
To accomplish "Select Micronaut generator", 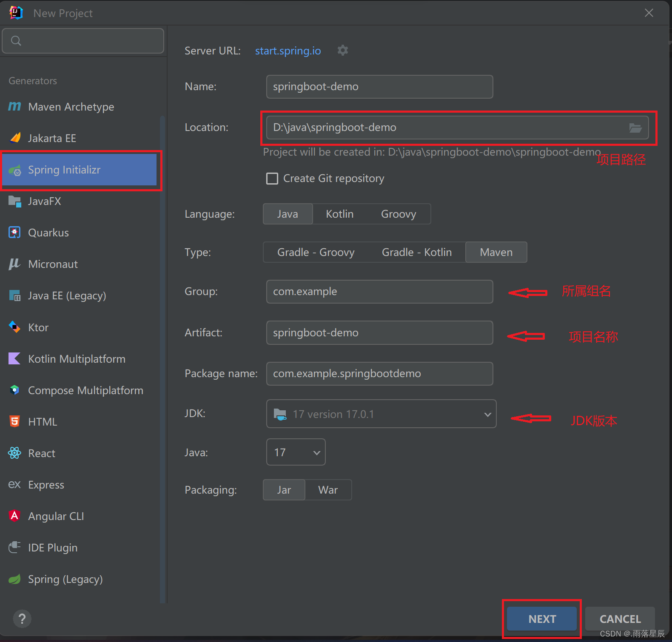I will 80,264.
